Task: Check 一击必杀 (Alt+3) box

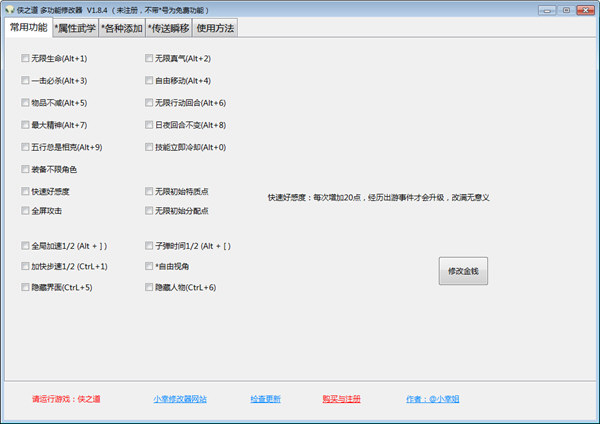Action: click(x=25, y=81)
